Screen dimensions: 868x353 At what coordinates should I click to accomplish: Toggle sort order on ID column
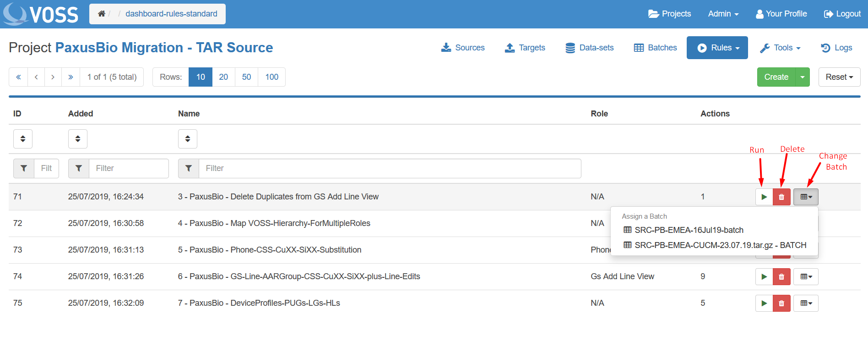(23, 139)
